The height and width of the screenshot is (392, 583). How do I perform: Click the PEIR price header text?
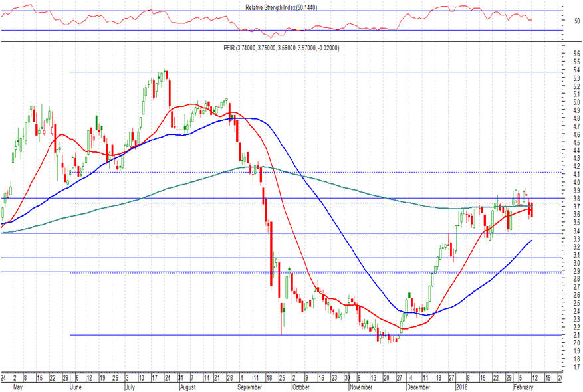pos(282,47)
